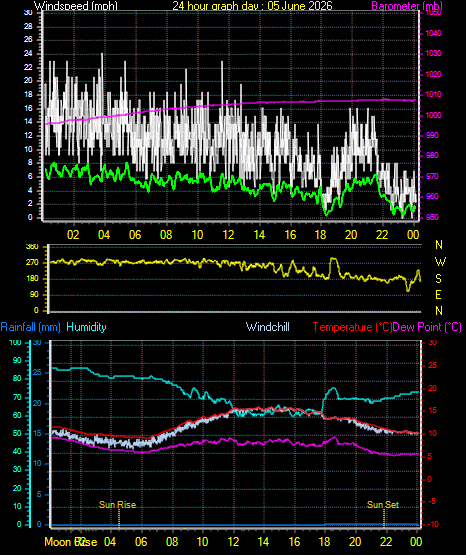Click 990 on the barometer axis
The height and width of the screenshot is (555, 466).
(432, 135)
